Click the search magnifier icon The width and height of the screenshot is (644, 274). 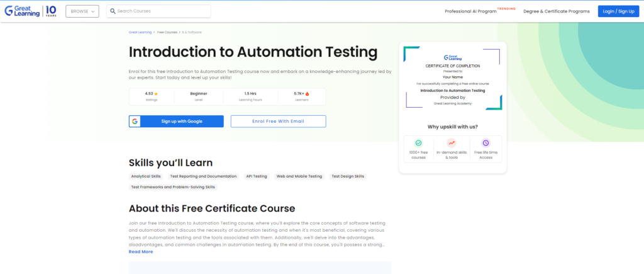pyautogui.click(x=112, y=11)
